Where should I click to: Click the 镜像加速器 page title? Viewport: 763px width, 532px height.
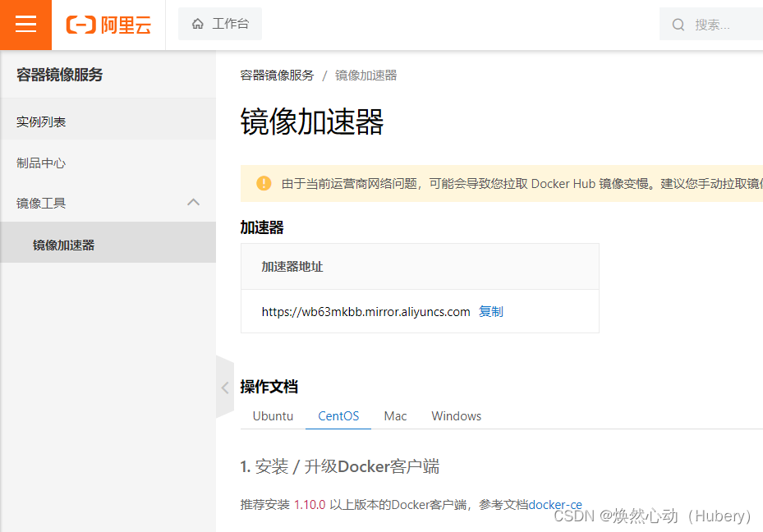pyautogui.click(x=312, y=122)
